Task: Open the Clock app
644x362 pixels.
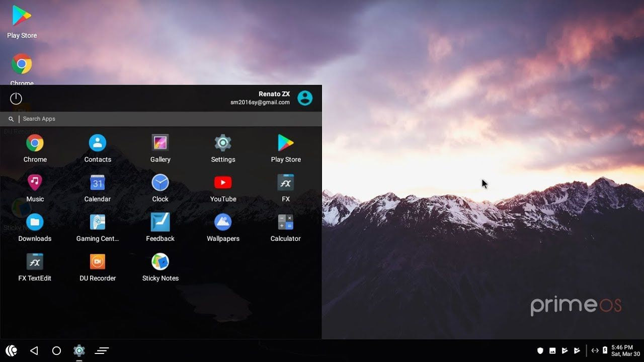Action: pyautogui.click(x=160, y=188)
